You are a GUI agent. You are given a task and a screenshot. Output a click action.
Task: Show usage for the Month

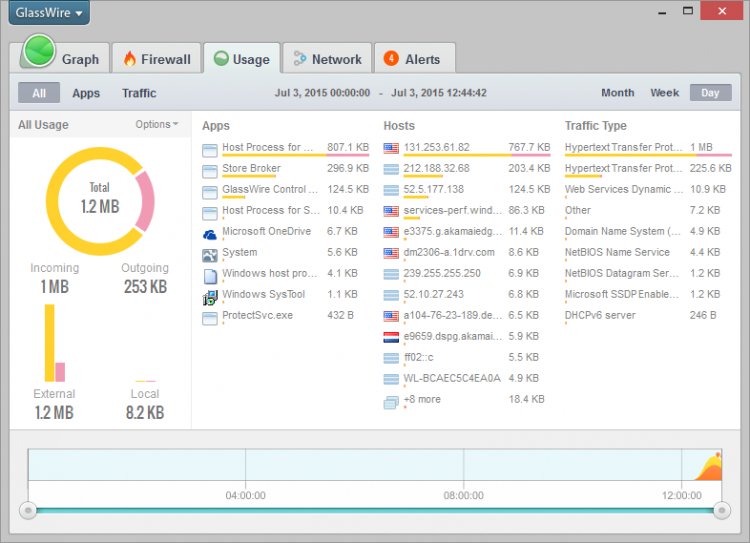[x=618, y=93]
